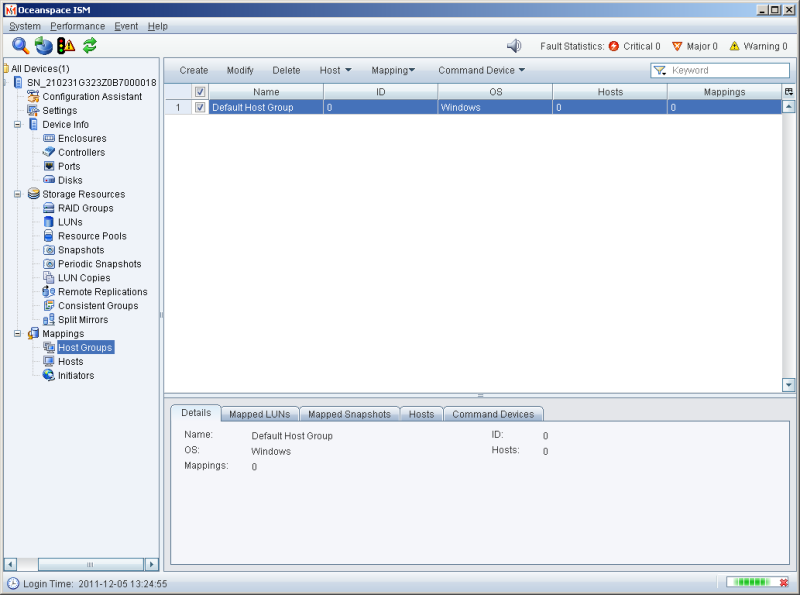Click the Delete button
This screenshot has height=595, width=800.
tap(286, 70)
